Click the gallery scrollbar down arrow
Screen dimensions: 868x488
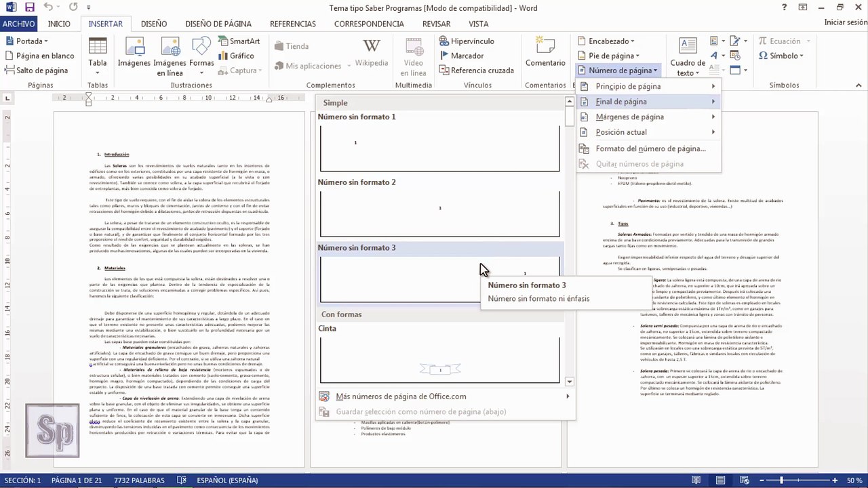pyautogui.click(x=569, y=382)
